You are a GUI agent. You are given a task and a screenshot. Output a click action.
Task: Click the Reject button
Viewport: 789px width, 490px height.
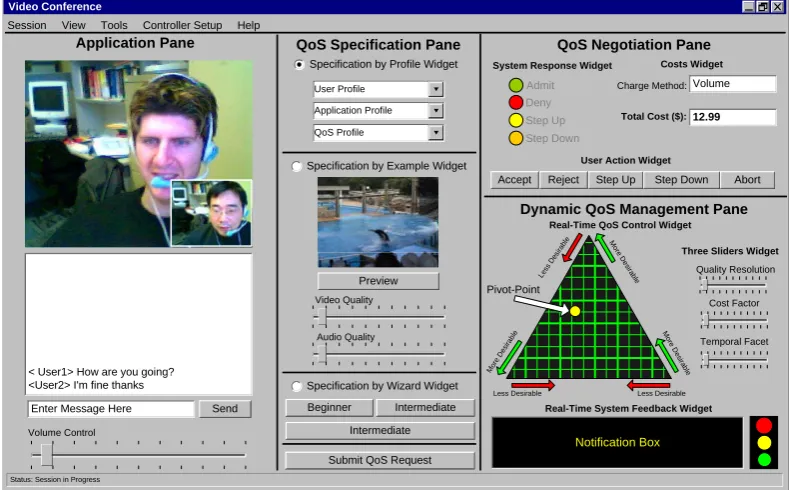[563, 180]
